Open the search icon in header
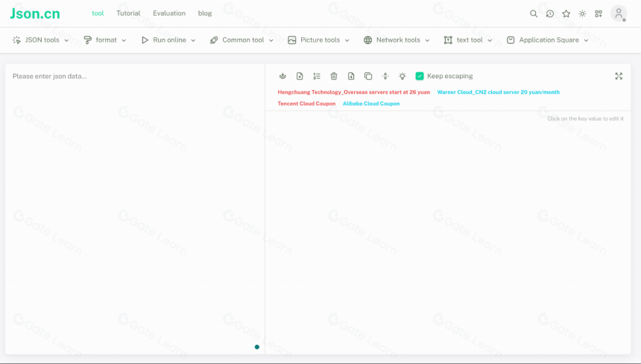The width and height of the screenshot is (641, 364). coord(534,13)
